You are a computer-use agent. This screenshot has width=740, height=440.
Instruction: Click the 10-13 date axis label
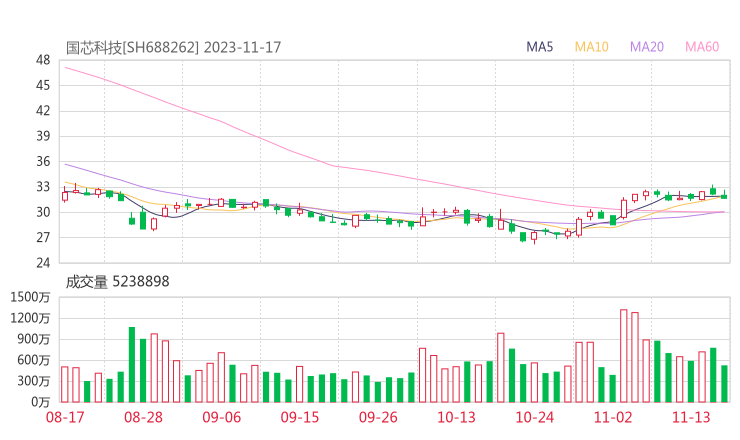456,417
